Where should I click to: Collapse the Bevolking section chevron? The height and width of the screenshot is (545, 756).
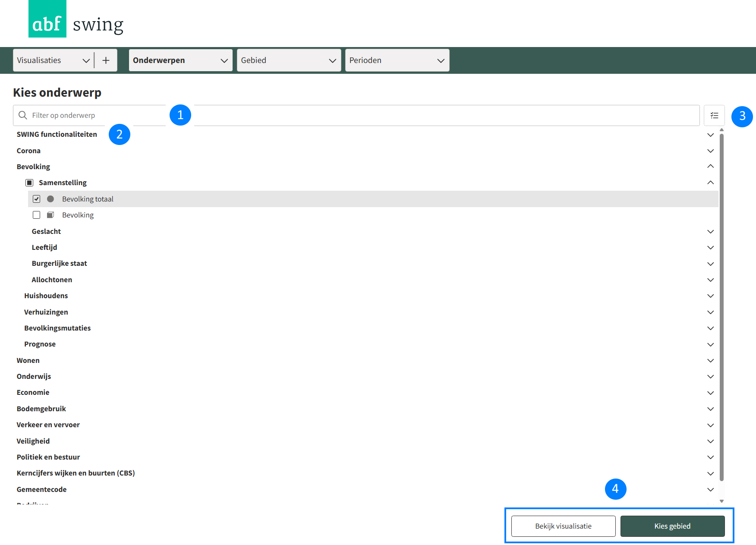(x=710, y=167)
